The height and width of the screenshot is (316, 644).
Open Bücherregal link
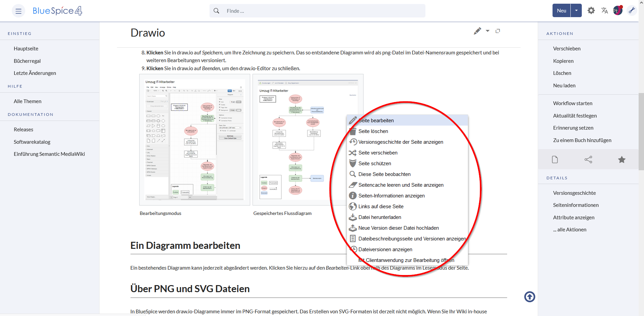pos(27,61)
